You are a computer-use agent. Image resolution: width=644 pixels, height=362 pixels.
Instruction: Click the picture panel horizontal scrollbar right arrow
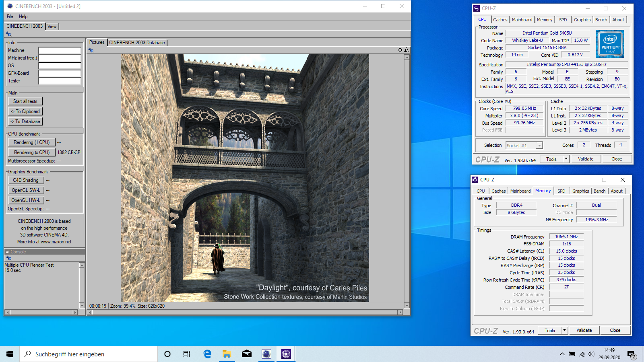click(x=400, y=312)
